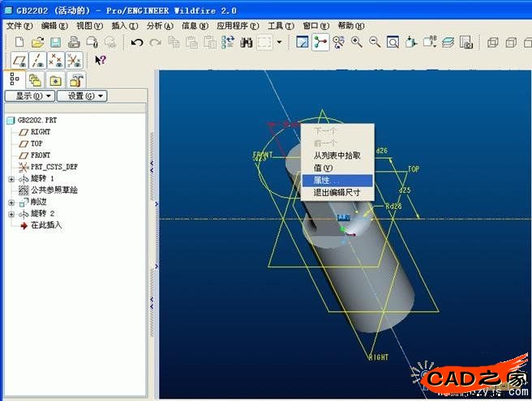Screen dimensions: 532x401
Task: Click the Save disk icon
Action: tap(55, 42)
